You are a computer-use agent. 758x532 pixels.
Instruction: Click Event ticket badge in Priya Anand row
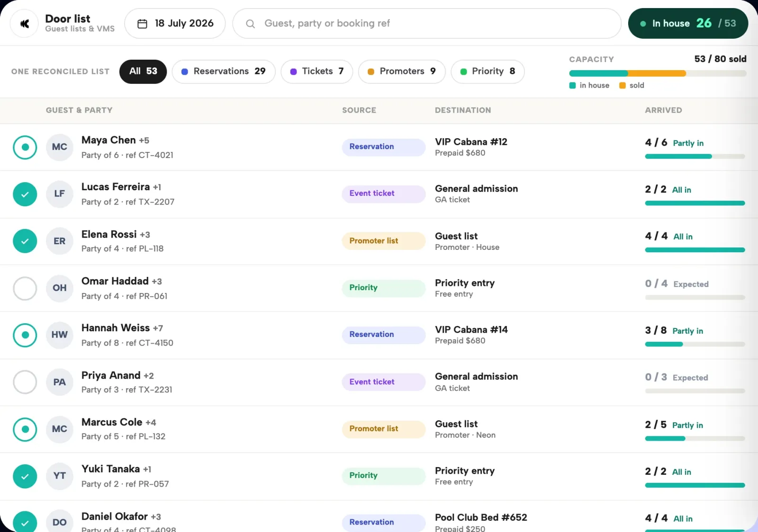(x=384, y=382)
